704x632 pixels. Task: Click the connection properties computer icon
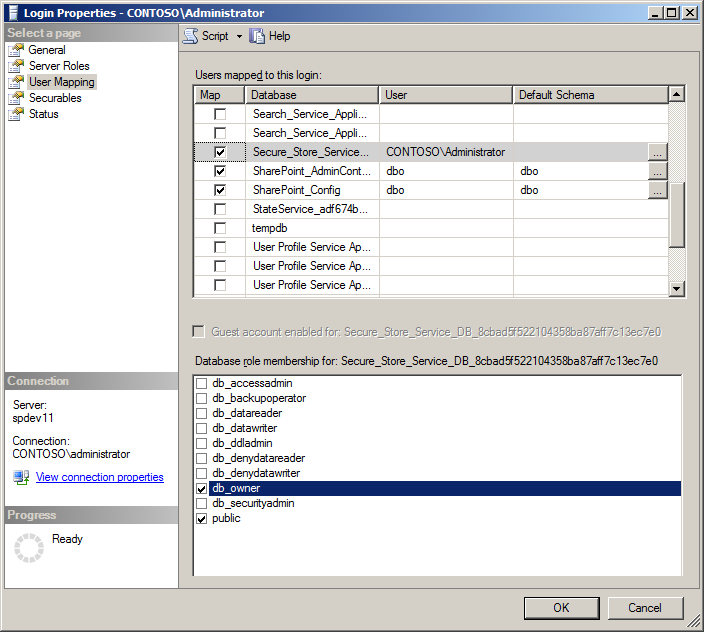tap(21, 477)
